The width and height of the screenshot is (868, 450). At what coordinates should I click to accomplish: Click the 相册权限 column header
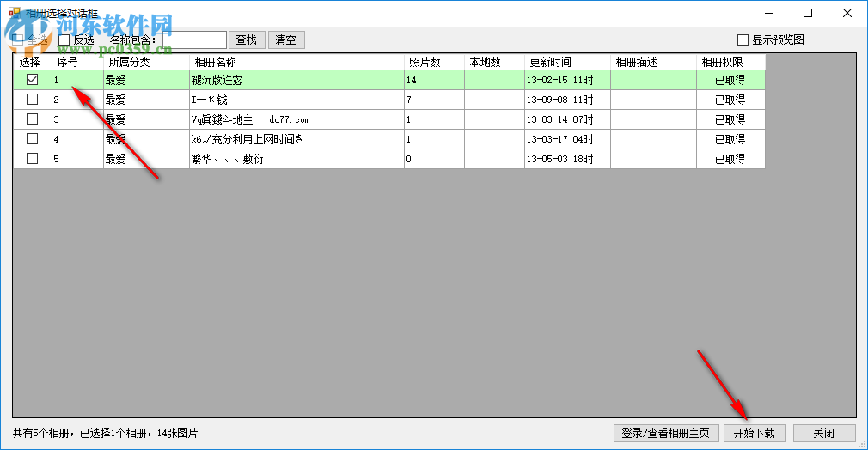[730, 62]
